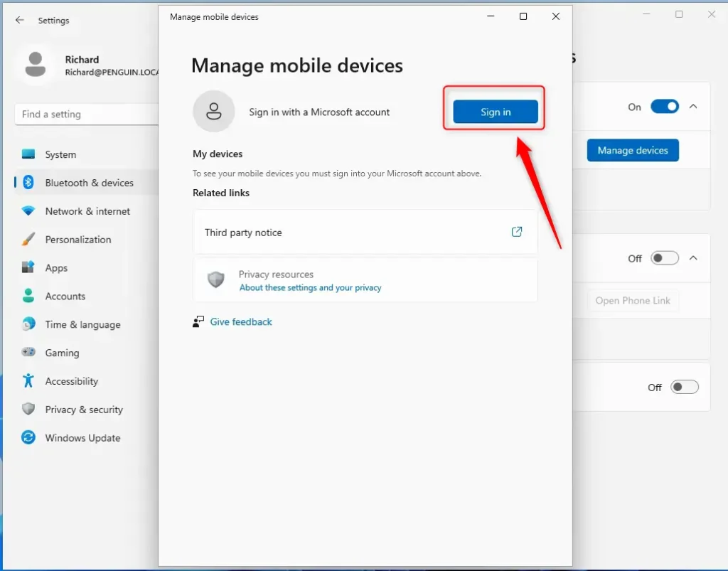728x571 pixels.
Task: Click the Windows Update refresh icon
Action: click(x=28, y=437)
